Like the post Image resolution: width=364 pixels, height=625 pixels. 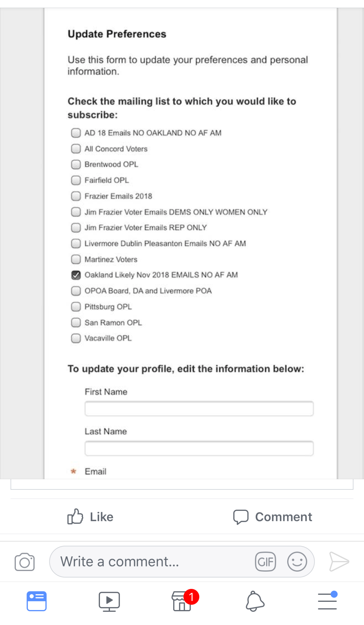[x=91, y=517]
